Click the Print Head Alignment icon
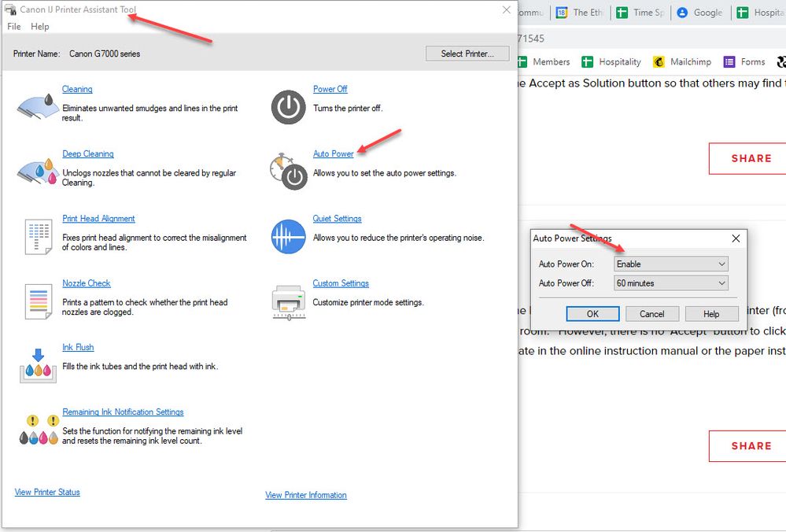 coord(37,235)
